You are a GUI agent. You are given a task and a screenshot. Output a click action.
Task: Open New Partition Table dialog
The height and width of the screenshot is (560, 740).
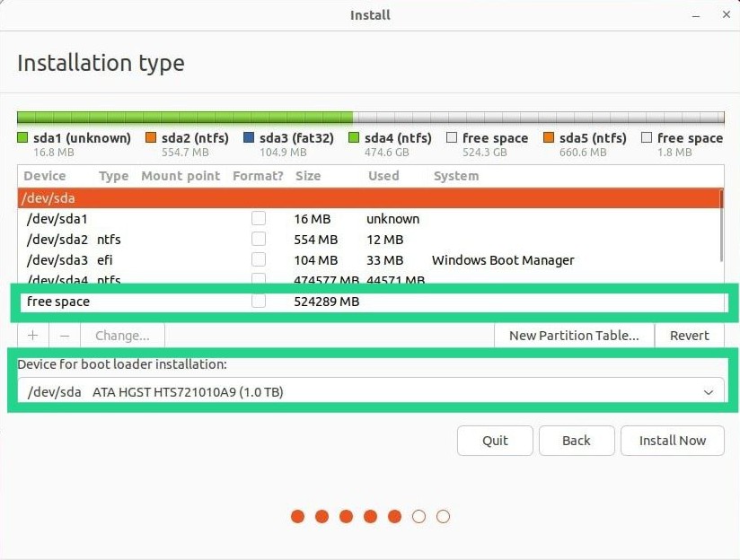[x=574, y=336]
